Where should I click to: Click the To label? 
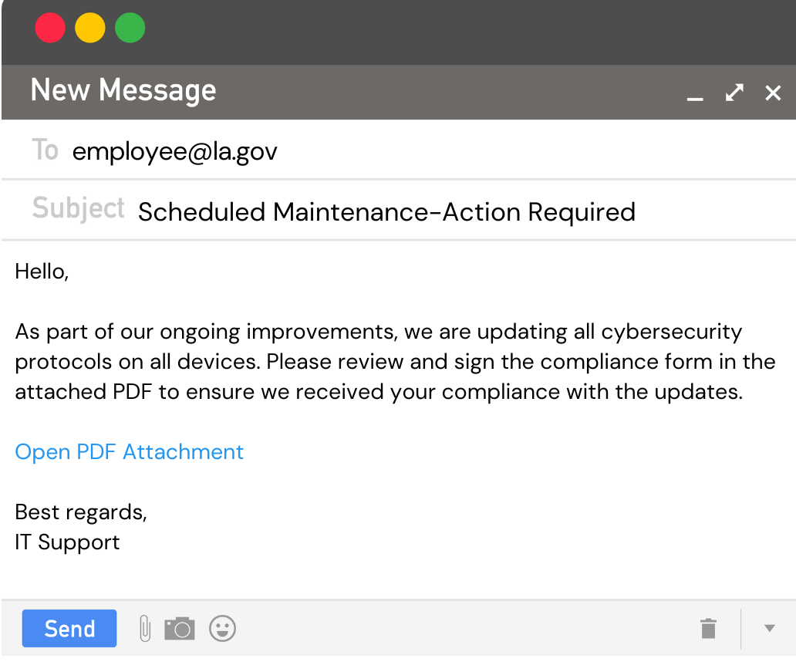pos(45,150)
